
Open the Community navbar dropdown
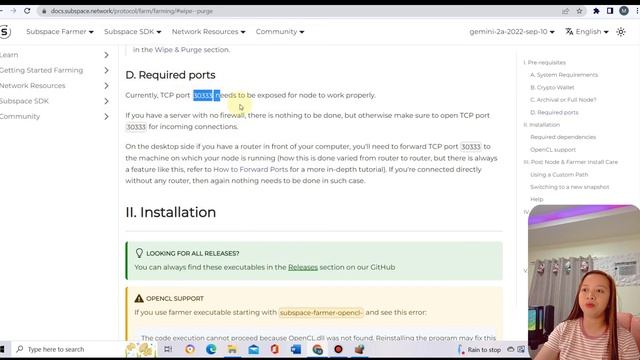280,31
